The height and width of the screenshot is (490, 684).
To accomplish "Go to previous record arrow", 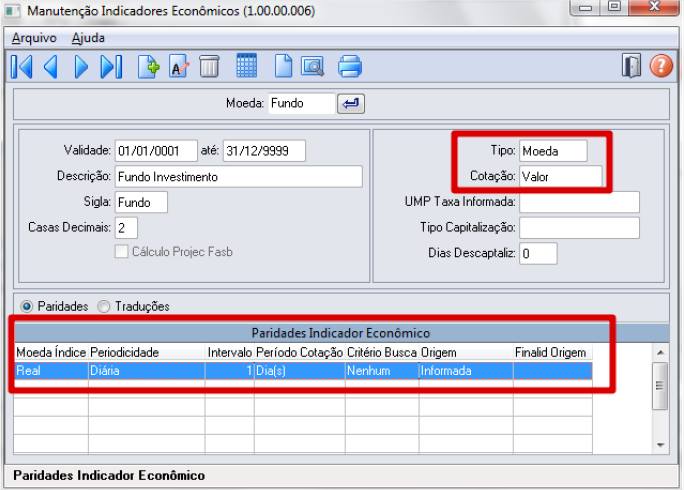I will (51, 67).
